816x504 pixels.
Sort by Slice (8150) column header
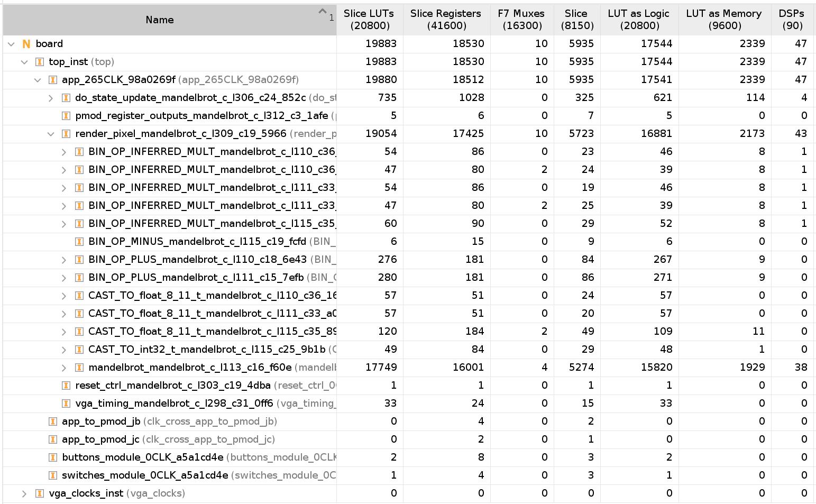[576, 20]
